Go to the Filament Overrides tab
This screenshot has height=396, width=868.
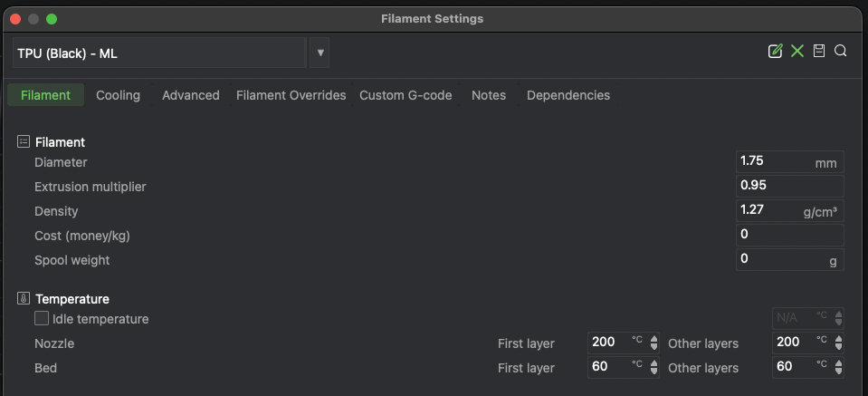point(291,95)
